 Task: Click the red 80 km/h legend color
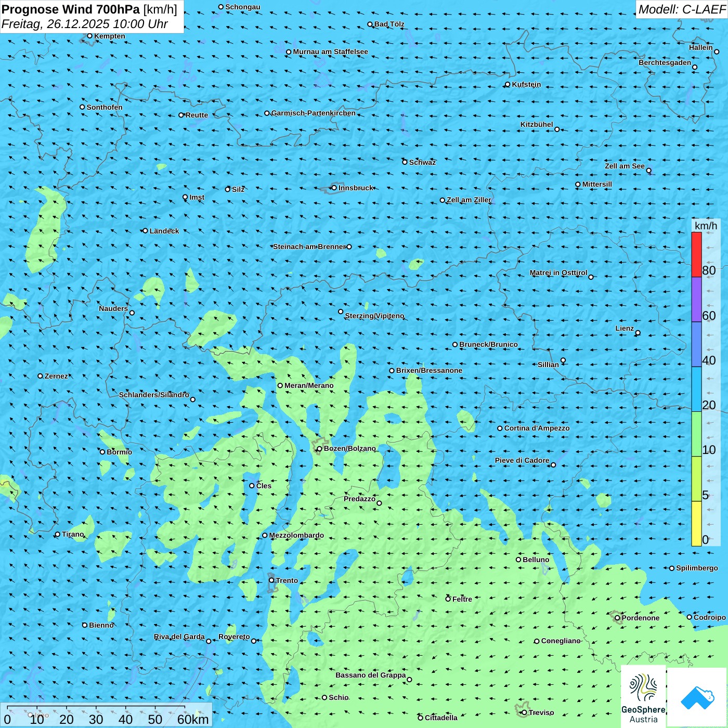point(696,254)
